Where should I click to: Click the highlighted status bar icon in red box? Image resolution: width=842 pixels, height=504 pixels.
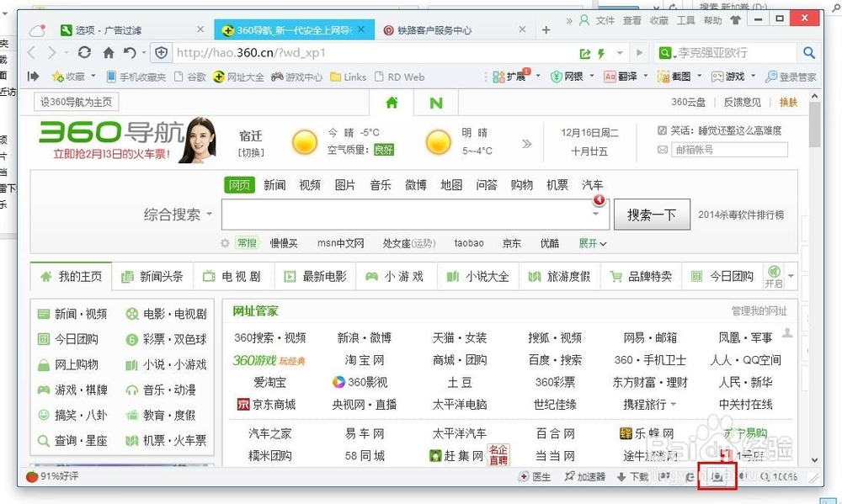coord(717,476)
